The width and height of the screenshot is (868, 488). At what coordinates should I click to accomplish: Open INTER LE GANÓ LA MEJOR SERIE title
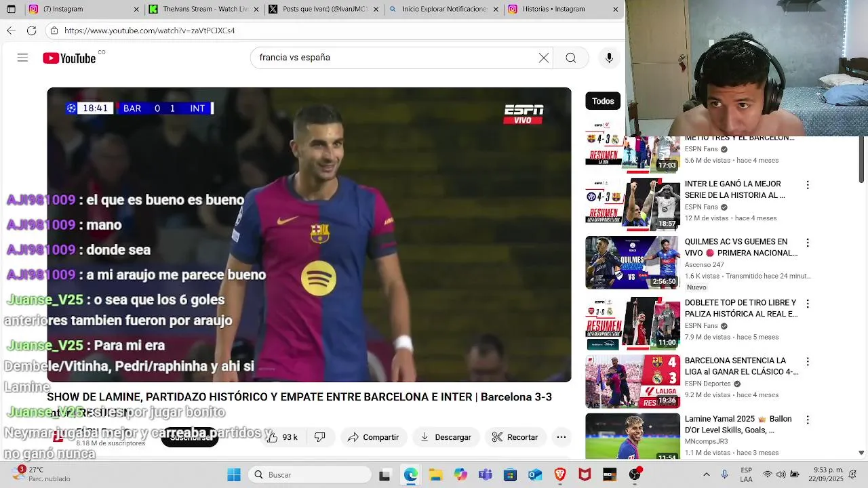[734, 189]
